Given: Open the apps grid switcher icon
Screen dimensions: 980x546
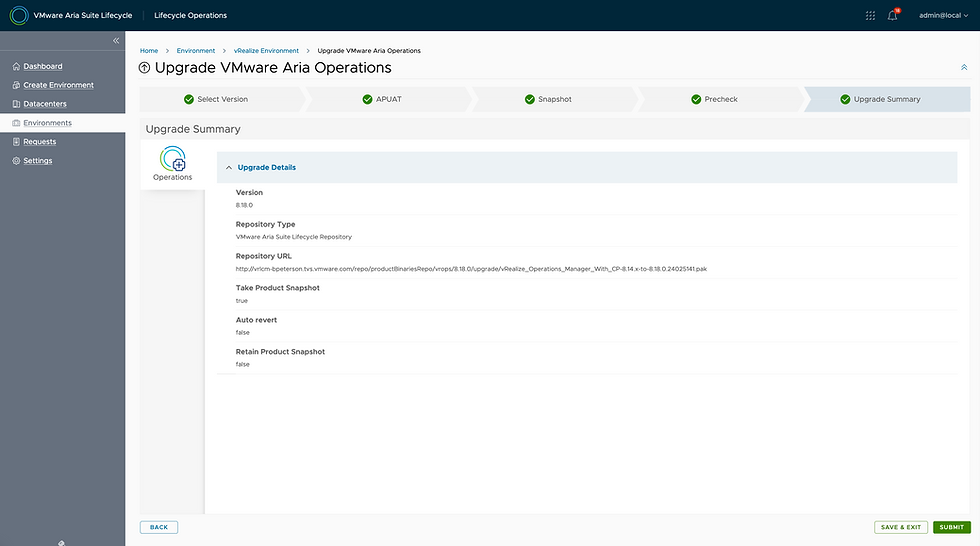Looking at the screenshot, I should point(870,16).
